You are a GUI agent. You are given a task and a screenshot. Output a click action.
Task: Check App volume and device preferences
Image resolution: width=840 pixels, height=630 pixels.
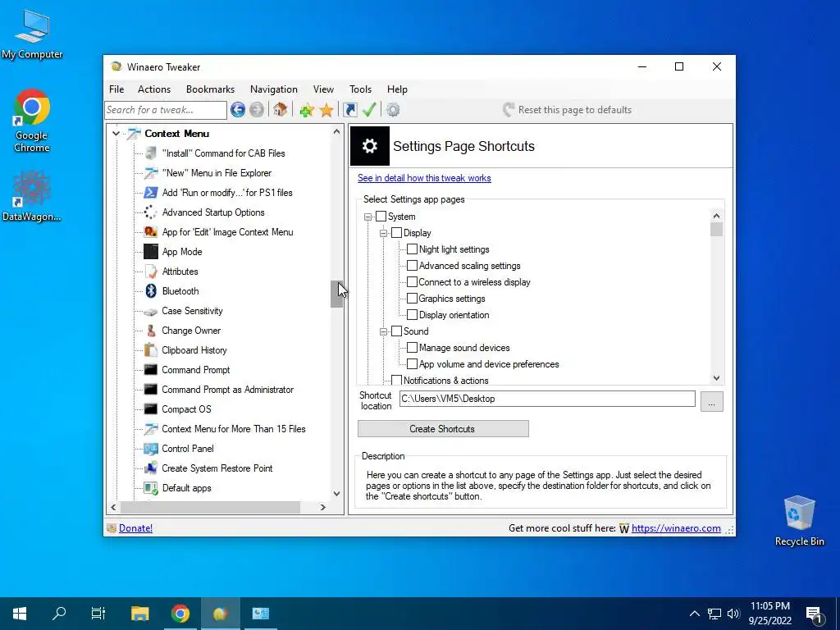[412, 364]
